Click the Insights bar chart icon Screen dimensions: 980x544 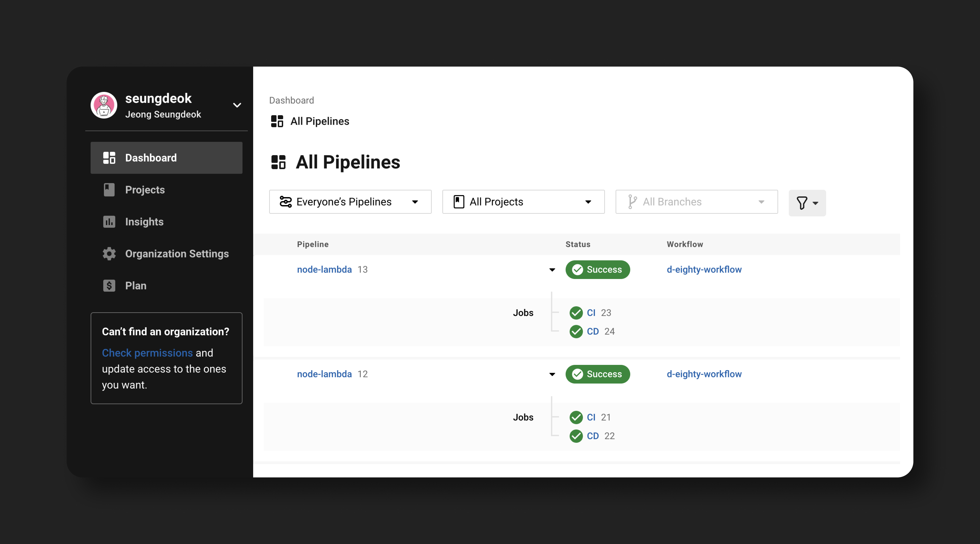[x=109, y=222]
